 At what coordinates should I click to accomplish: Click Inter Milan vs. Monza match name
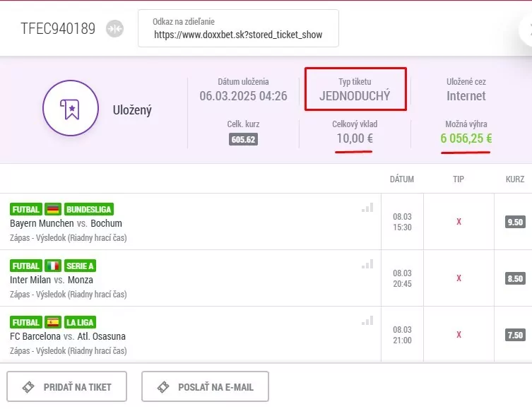tap(52, 280)
